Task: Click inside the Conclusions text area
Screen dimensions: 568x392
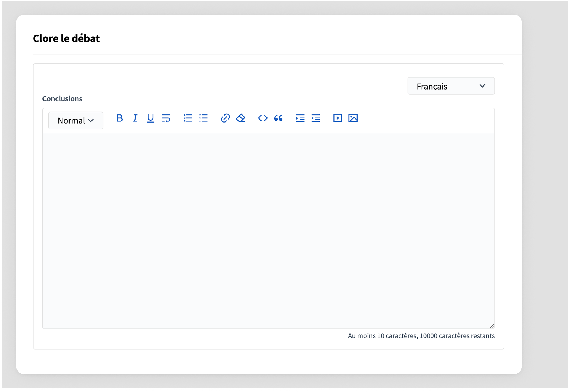Action: coord(268,230)
